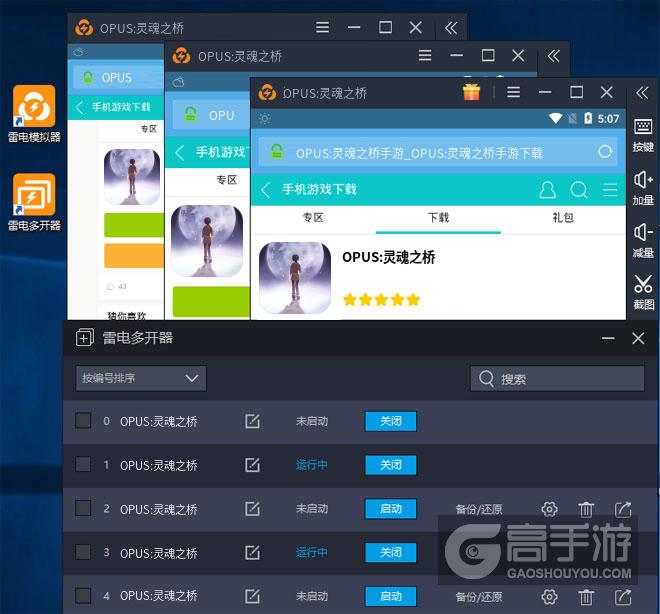Click 启动 to start instance 2
The width and height of the screenshot is (660, 614).
[391, 509]
